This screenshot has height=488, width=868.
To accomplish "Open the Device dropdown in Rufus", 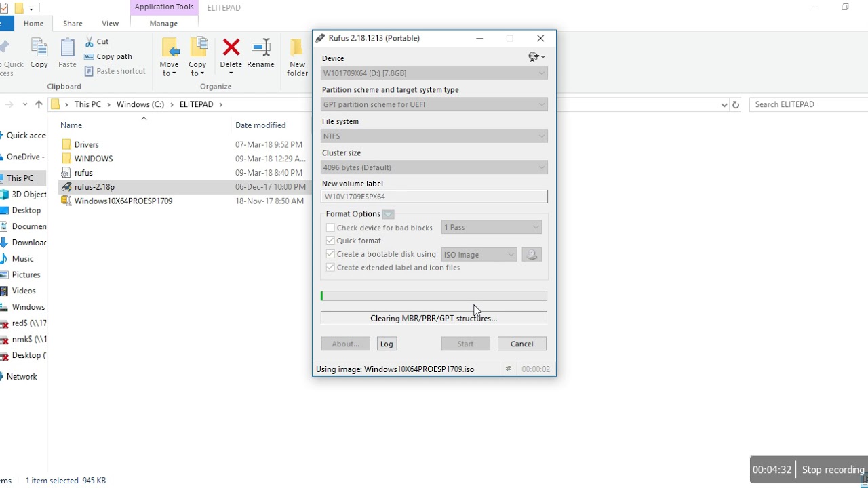I will click(434, 73).
